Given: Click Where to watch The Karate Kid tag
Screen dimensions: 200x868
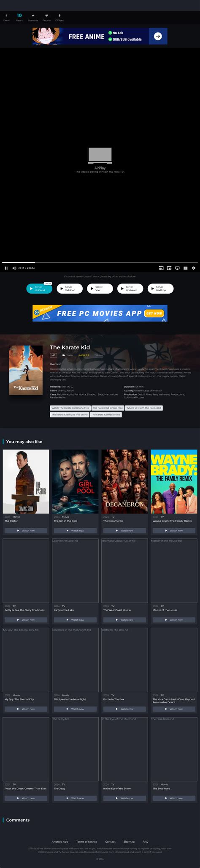Looking at the screenshot, I should pos(144,408).
